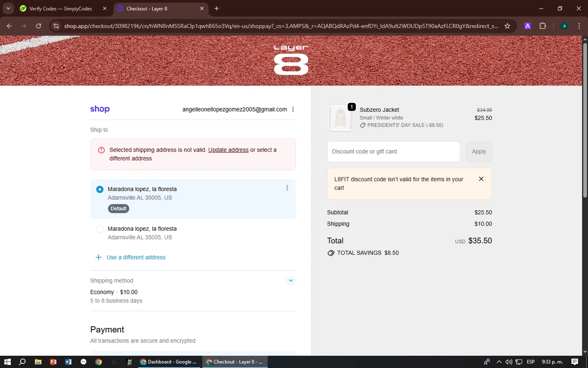
Task: Select the Default Maradona lopez address
Action: (x=100, y=189)
